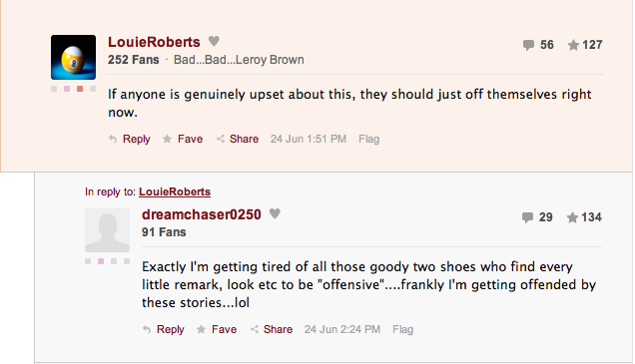Fave dreamchaser0250's comment

pyautogui.click(x=217, y=330)
